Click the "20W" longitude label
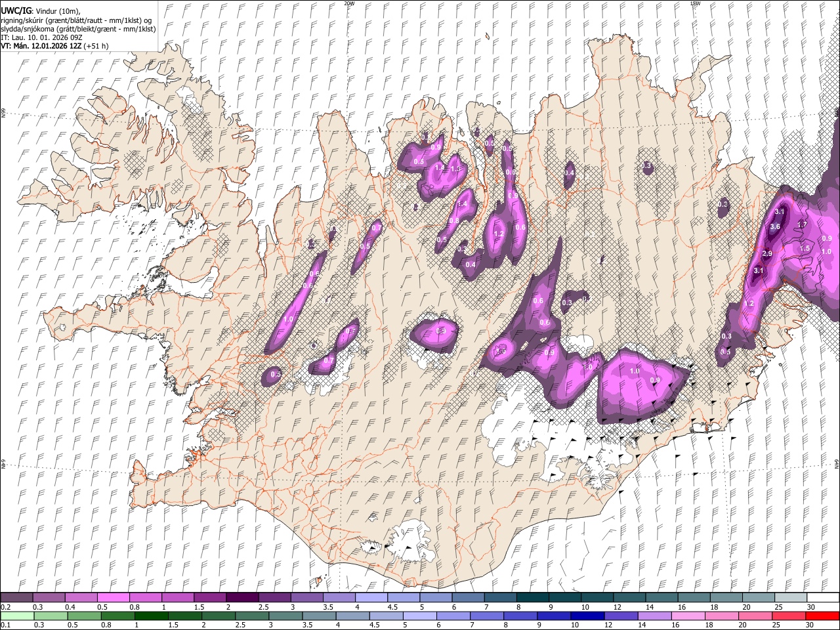The width and height of the screenshot is (840, 630). (x=349, y=3)
